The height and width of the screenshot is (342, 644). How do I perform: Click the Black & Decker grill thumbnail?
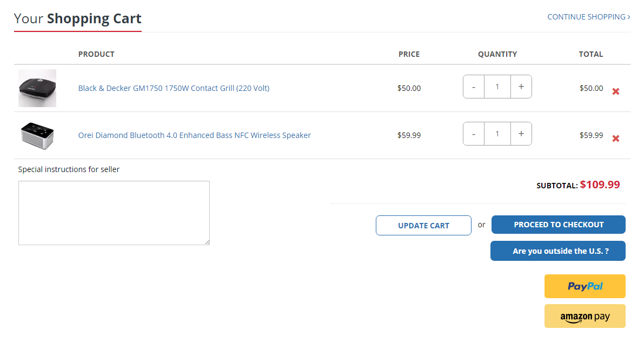click(37, 88)
